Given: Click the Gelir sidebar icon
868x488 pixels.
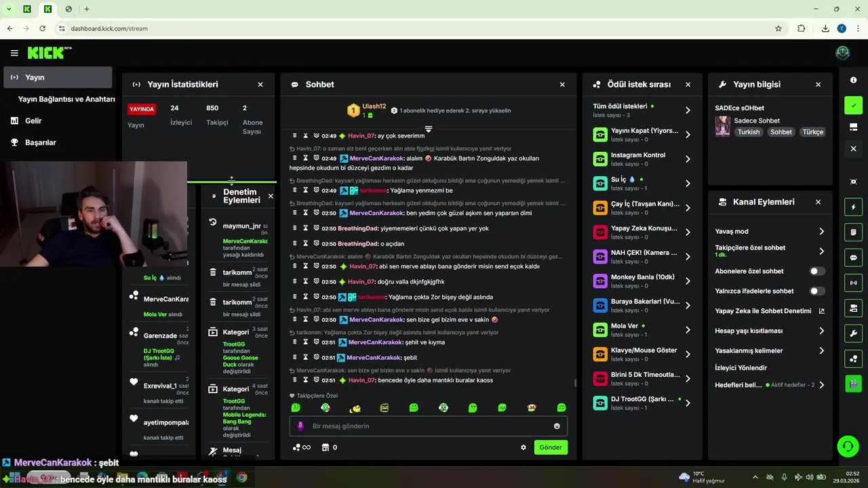Looking at the screenshot, I should (14, 121).
